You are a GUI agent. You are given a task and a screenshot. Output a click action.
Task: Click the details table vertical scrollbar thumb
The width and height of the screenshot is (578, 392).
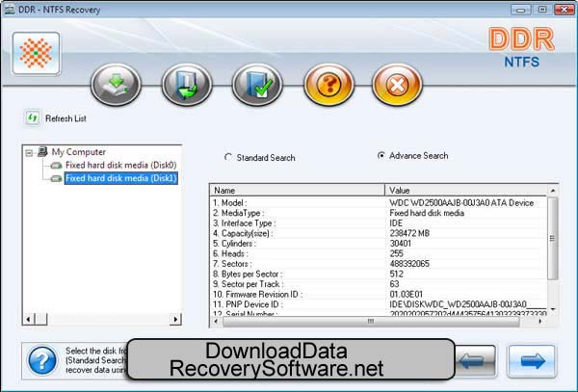pos(552,238)
